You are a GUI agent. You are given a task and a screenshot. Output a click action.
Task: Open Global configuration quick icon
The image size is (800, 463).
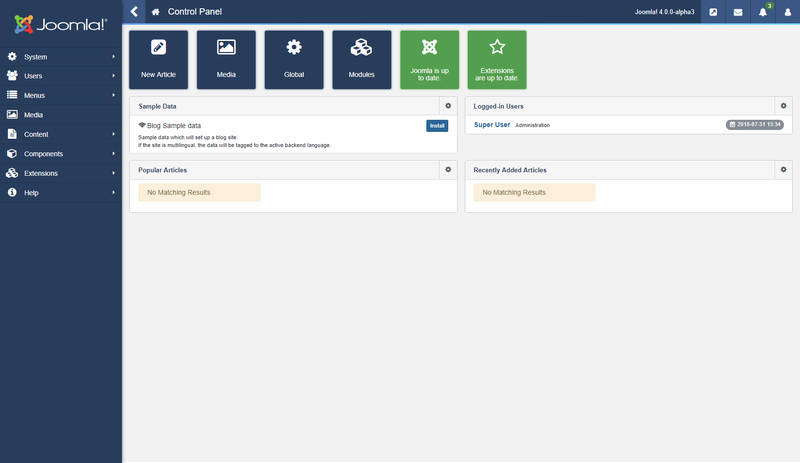pos(294,60)
